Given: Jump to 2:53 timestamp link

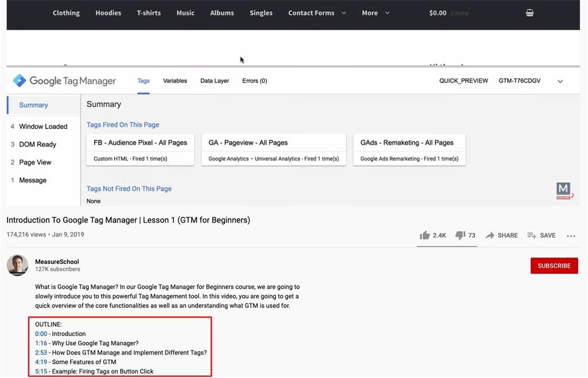Looking at the screenshot, I should tap(41, 353).
